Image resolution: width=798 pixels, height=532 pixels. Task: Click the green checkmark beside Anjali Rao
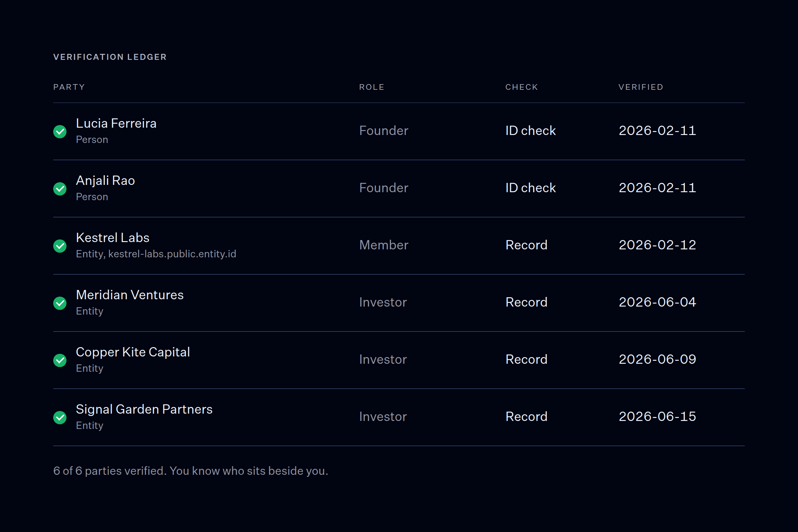click(x=60, y=189)
